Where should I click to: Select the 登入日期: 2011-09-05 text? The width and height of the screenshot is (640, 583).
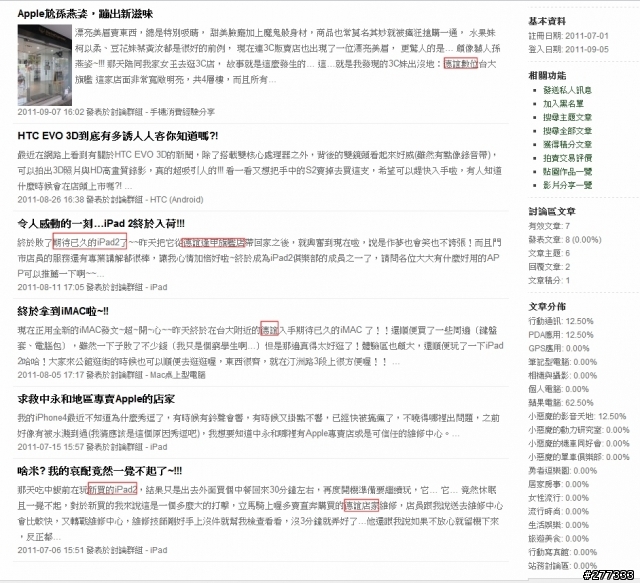(x=568, y=49)
